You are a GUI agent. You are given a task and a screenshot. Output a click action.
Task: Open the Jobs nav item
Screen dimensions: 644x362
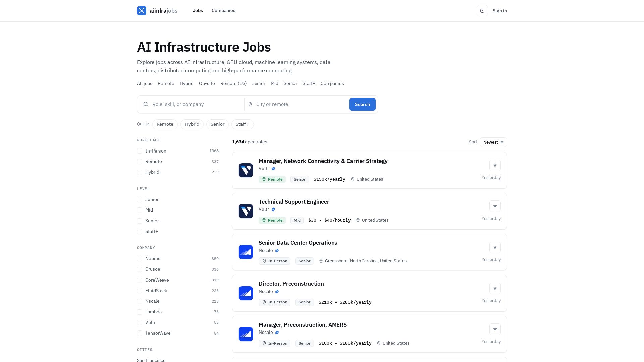[198, 11]
